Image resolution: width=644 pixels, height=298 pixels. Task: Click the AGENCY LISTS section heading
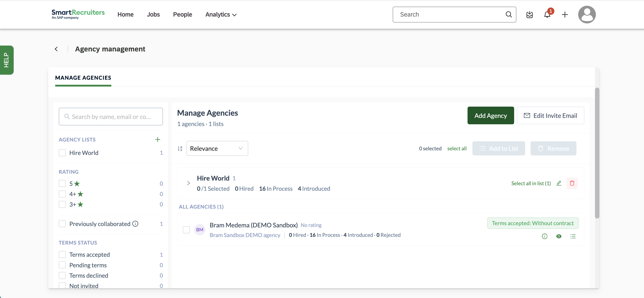pyautogui.click(x=77, y=140)
